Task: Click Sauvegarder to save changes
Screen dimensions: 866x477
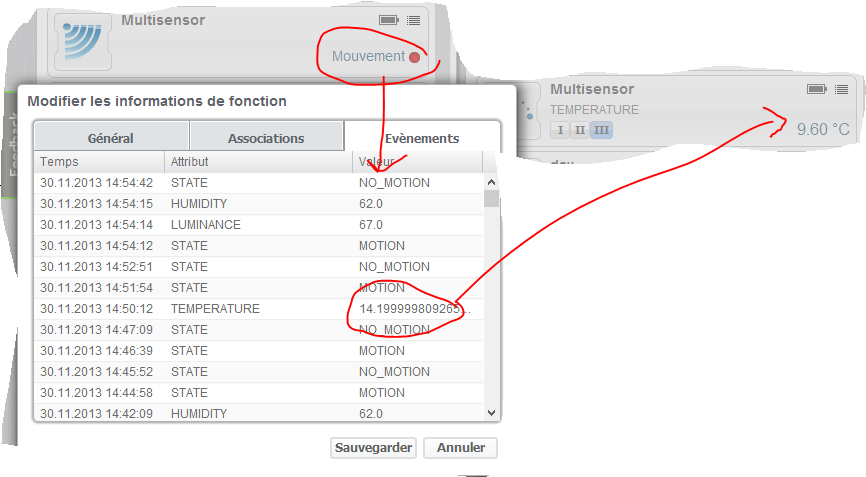Action: [x=372, y=448]
